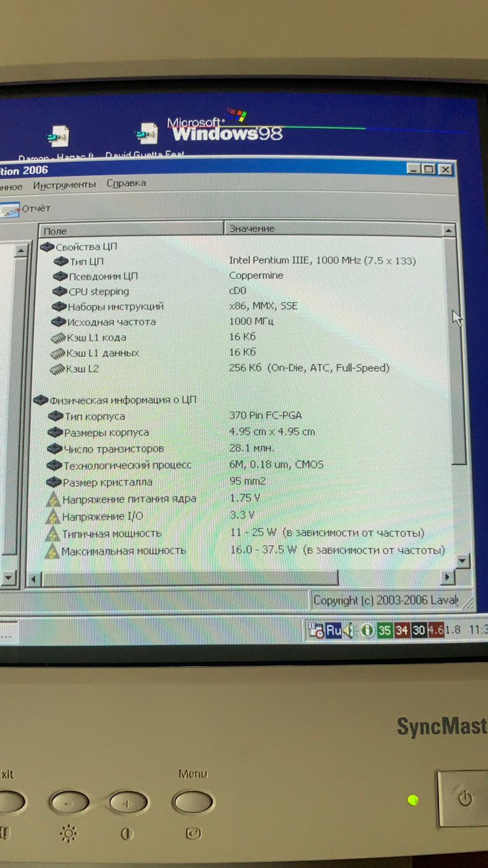Viewport: 488px width, 868px height.
Task: Click the left pane scroll down arrow
Action: click(8, 578)
